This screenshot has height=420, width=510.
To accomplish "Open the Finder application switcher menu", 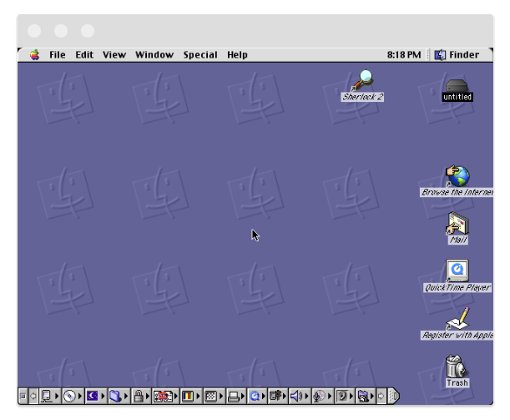I will [x=457, y=54].
